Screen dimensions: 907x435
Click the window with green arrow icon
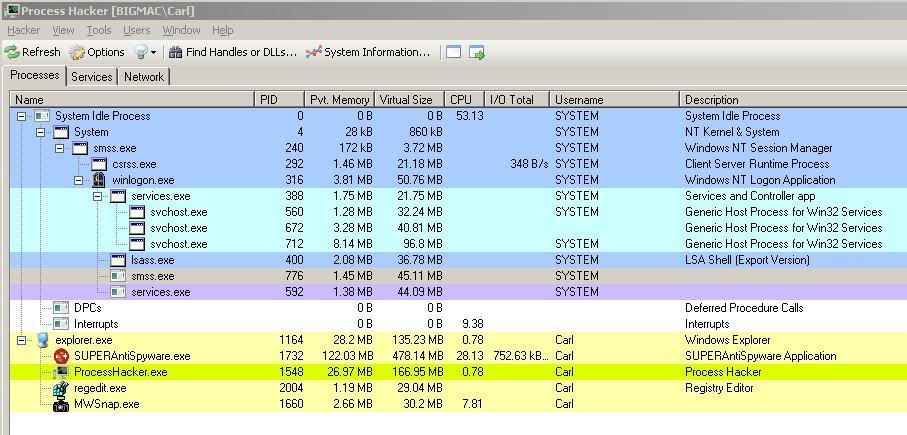coord(477,53)
